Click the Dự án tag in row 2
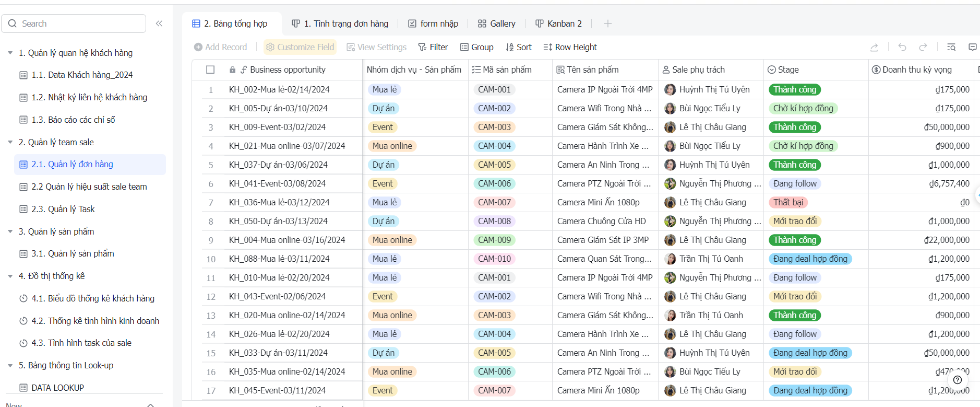 tap(384, 108)
